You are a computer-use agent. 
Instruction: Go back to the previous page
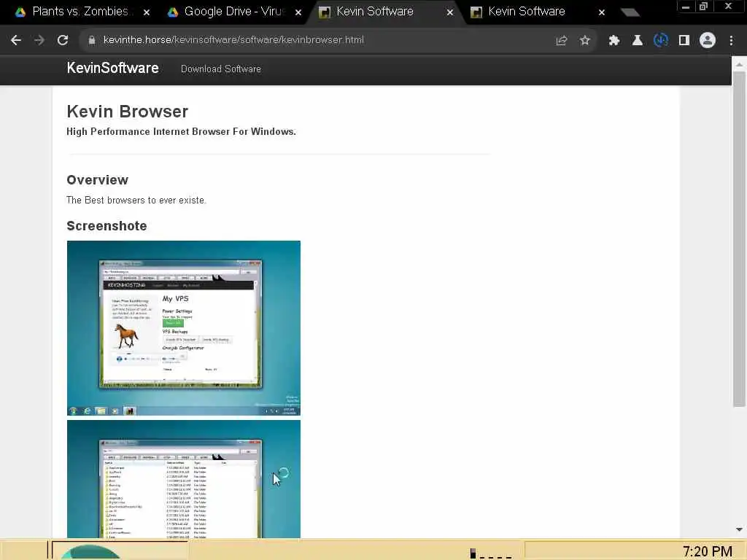16,41
